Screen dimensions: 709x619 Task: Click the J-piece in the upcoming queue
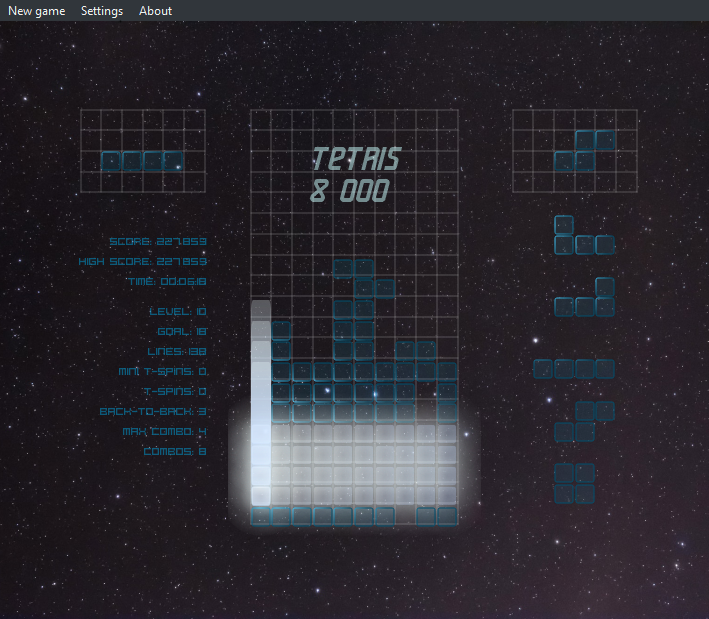click(x=584, y=235)
